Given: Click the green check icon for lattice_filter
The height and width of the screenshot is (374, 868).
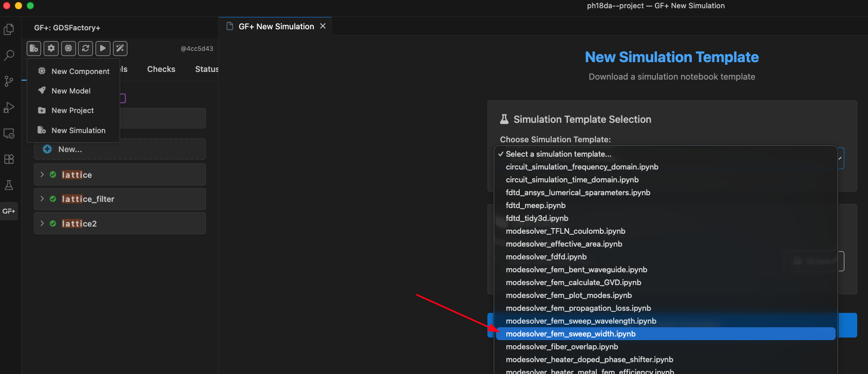Looking at the screenshot, I should (53, 199).
